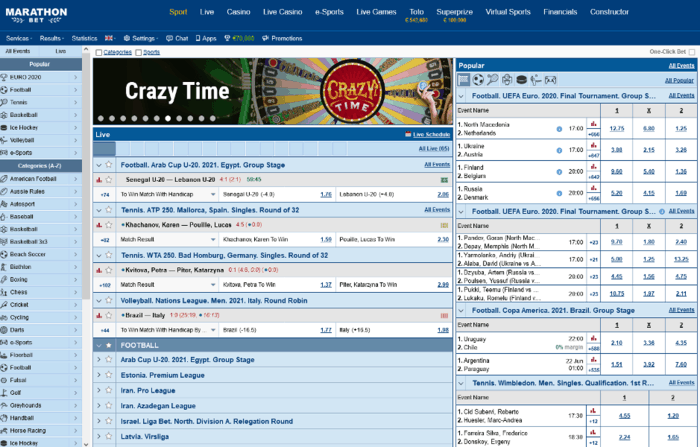Open Apps in the services bar
700x447 pixels.
coord(206,38)
